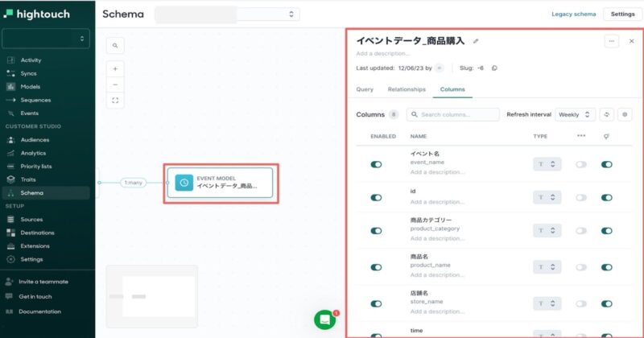This screenshot has height=338, width=644.
Task: Zoom in on the schema canvas
Action: pos(115,69)
